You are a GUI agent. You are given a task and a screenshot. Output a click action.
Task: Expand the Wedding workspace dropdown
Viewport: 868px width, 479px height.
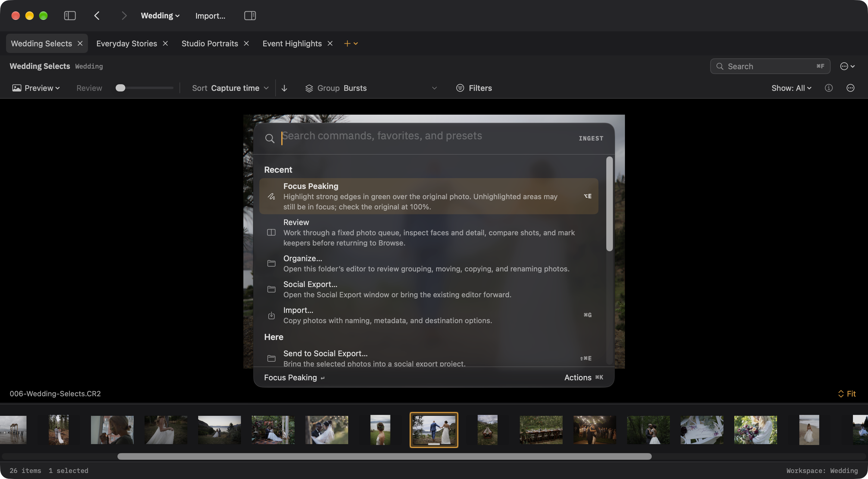[x=160, y=15]
